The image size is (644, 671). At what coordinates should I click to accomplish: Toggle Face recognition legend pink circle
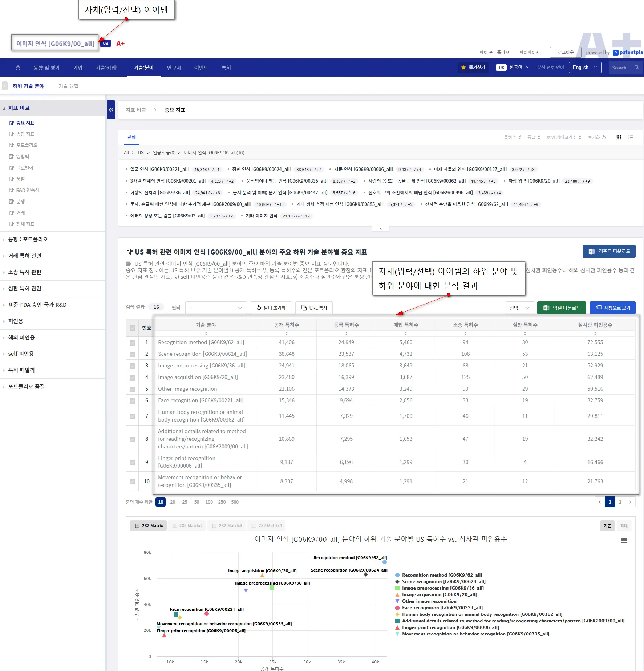397,608
